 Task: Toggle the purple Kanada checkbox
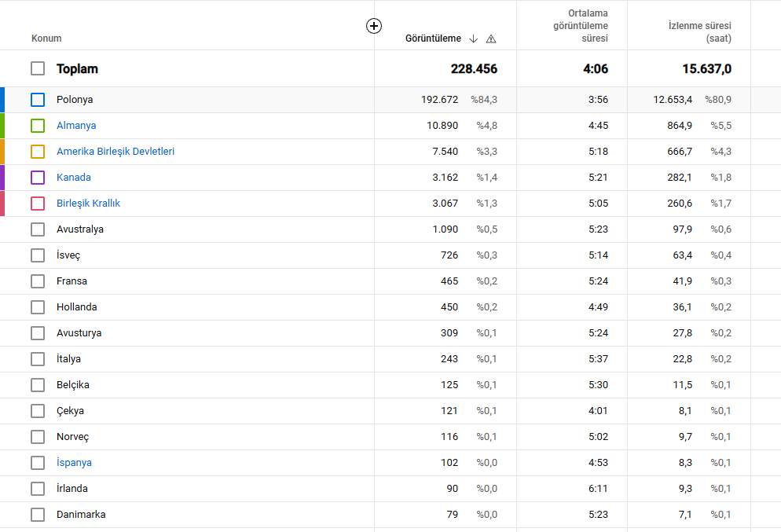(38, 178)
